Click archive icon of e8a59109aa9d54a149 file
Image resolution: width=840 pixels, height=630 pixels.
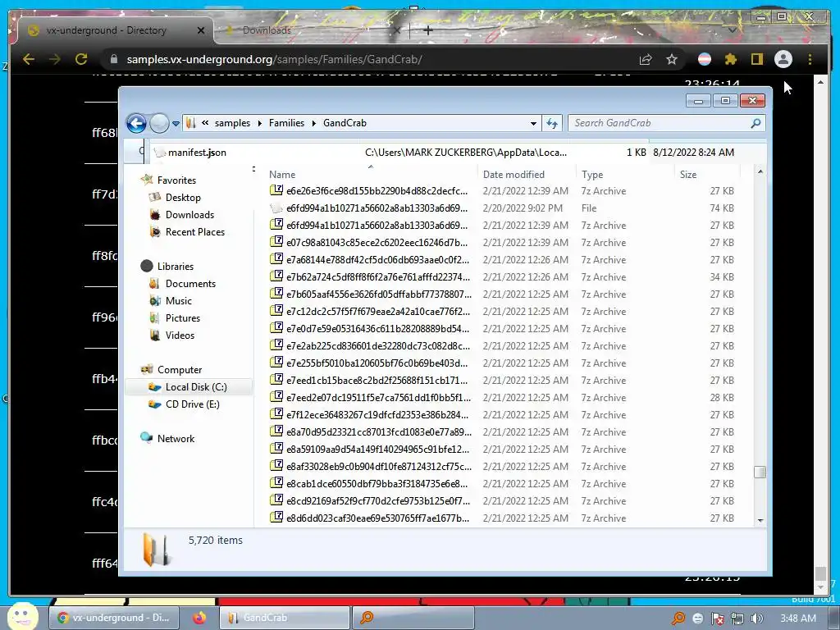pyautogui.click(x=276, y=449)
